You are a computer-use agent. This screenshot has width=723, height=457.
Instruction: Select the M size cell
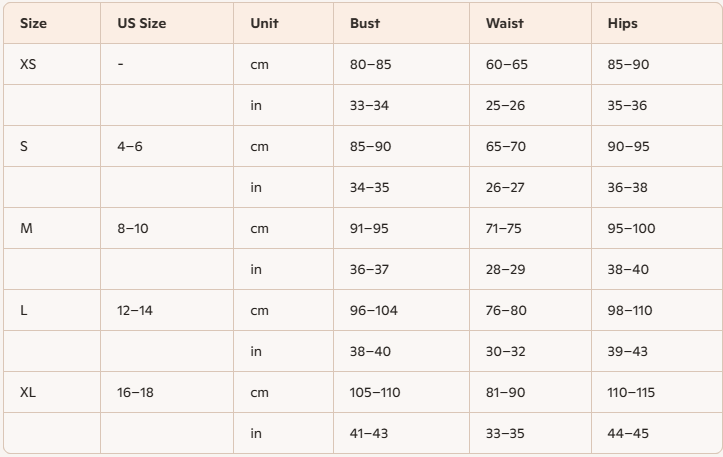tap(26, 228)
